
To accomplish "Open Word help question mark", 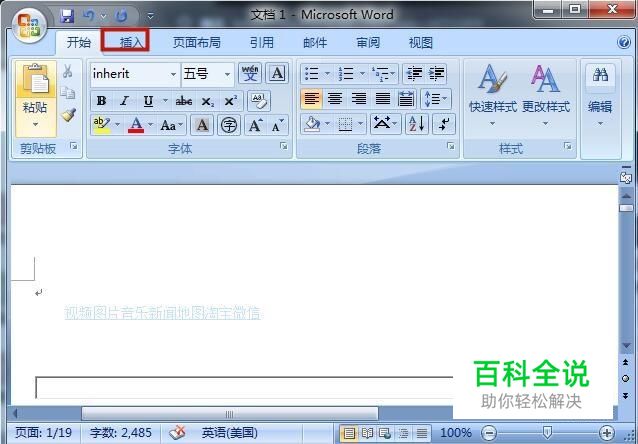I will [624, 42].
